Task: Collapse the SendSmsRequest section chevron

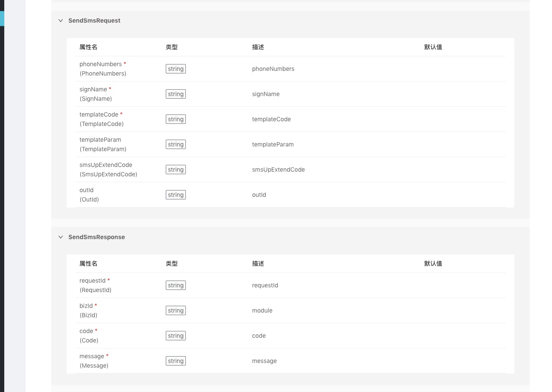Action: 61,20
